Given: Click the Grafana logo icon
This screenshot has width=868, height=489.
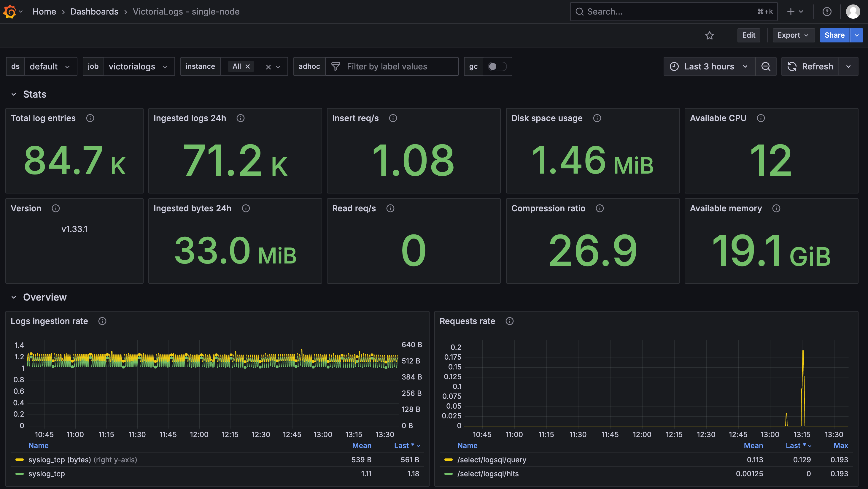Looking at the screenshot, I should pyautogui.click(x=9, y=12).
